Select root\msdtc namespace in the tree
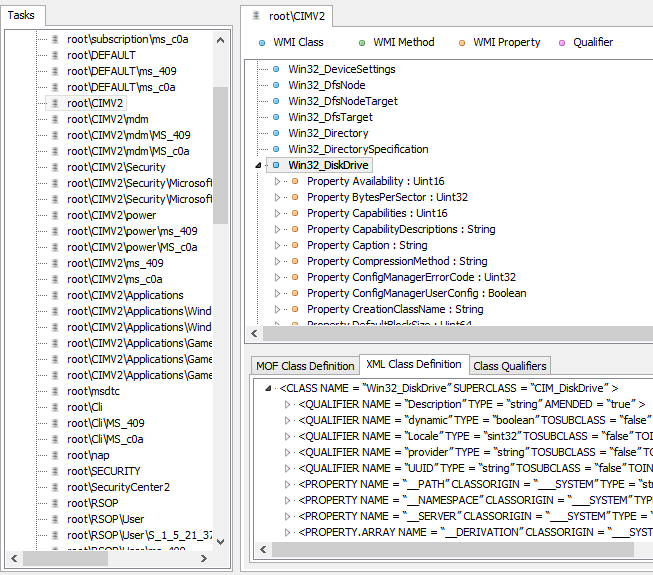 point(93,391)
